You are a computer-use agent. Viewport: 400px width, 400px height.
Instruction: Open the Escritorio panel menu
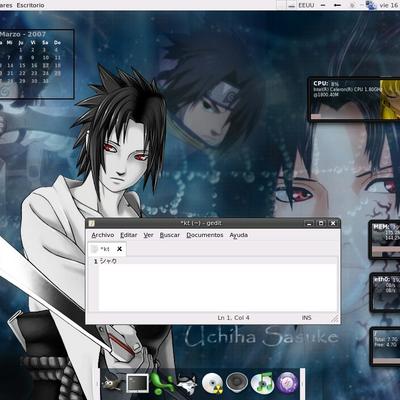coord(30,5)
